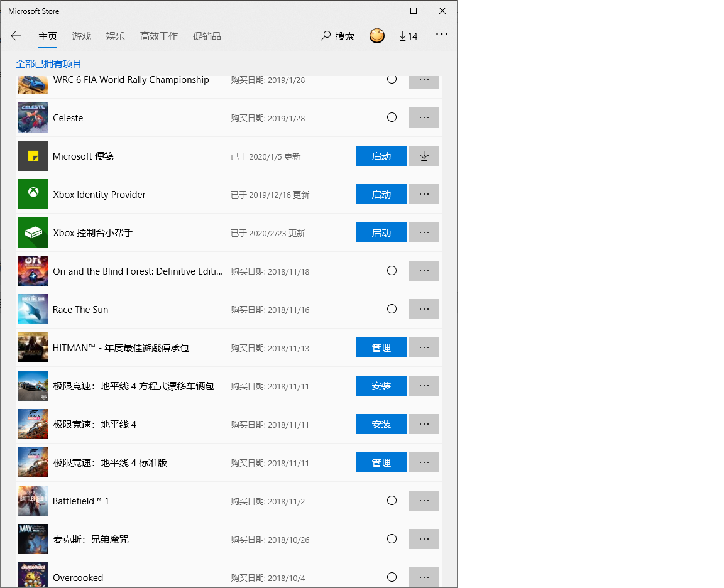Open the Ori and the Blind Forest thumbnail
Image resolution: width=724 pixels, height=588 pixels.
click(33, 271)
